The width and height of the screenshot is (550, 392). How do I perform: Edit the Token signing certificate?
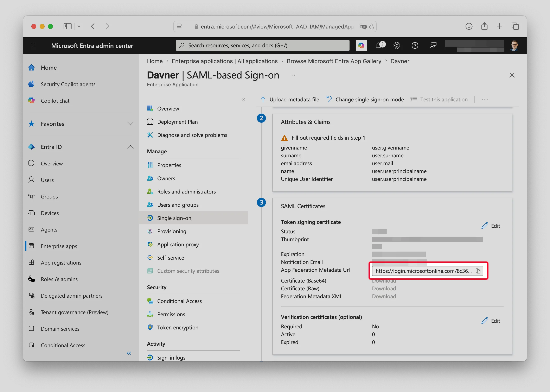[x=491, y=226]
